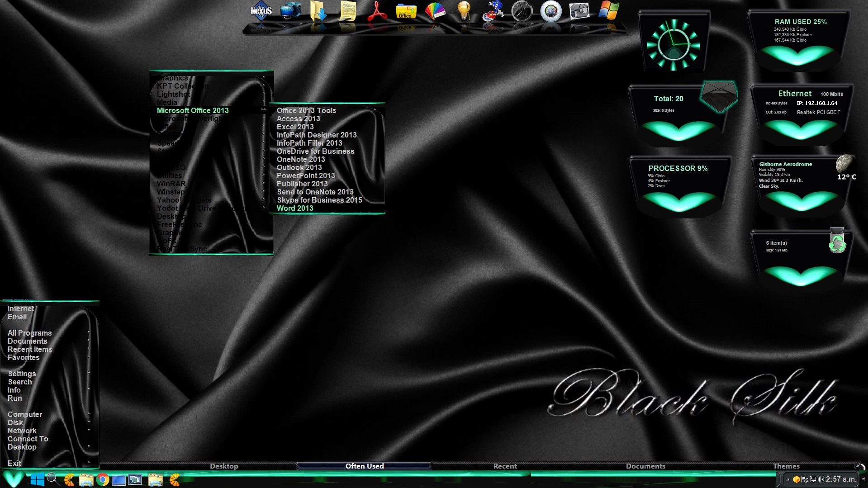Switch to the Recent tab

(x=505, y=466)
